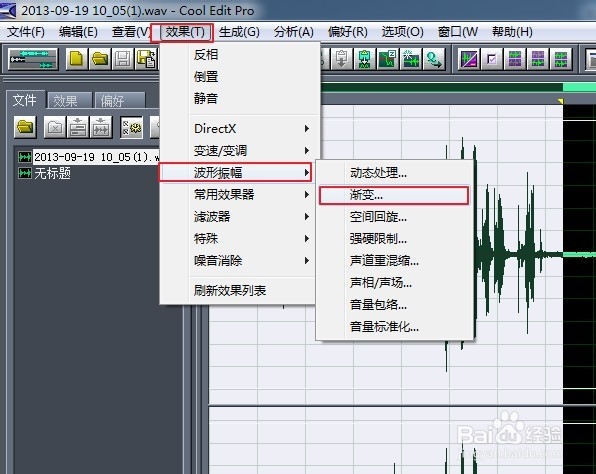Image resolution: width=596 pixels, height=474 pixels.
Task: Choose 反相 from the effects menu
Action: point(239,55)
